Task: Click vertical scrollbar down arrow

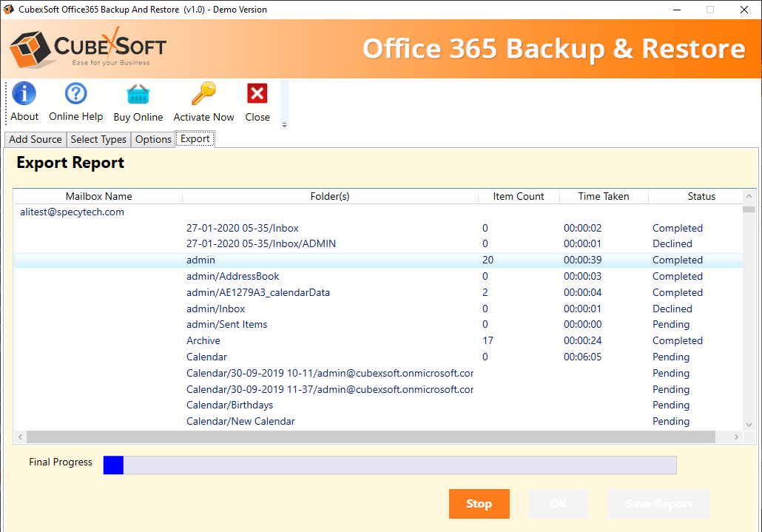Action: (x=749, y=424)
